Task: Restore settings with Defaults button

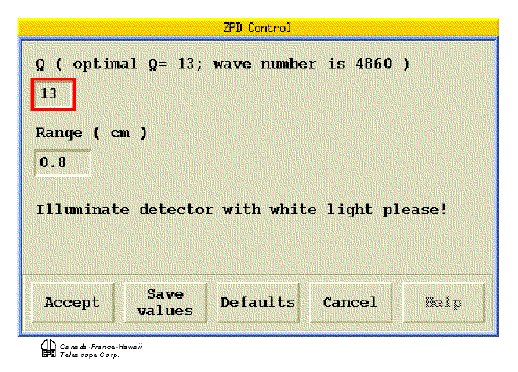Action: (x=258, y=303)
